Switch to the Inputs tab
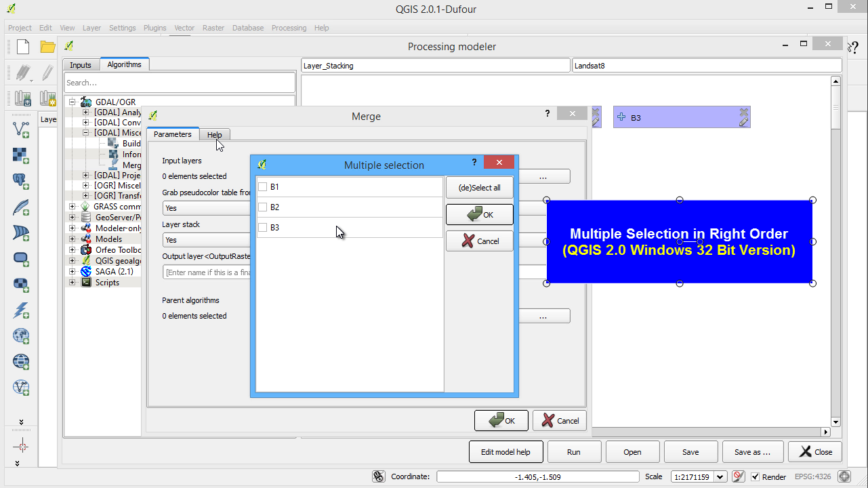Image resolution: width=868 pixels, height=488 pixels. (x=81, y=65)
